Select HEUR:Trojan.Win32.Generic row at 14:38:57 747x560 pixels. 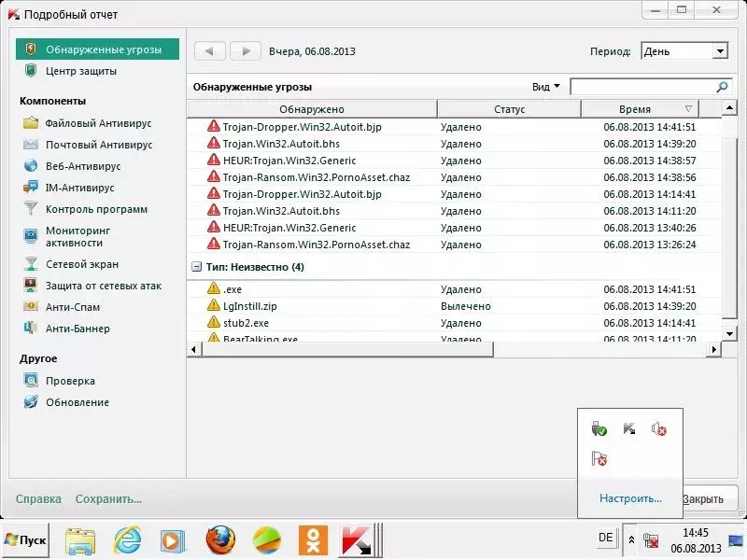pos(455,161)
